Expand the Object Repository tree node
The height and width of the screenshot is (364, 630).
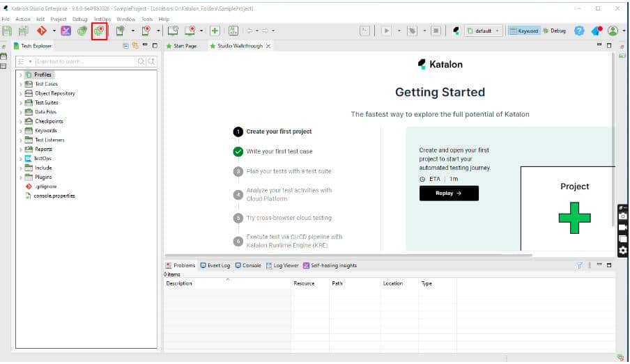(x=20, y=93)
